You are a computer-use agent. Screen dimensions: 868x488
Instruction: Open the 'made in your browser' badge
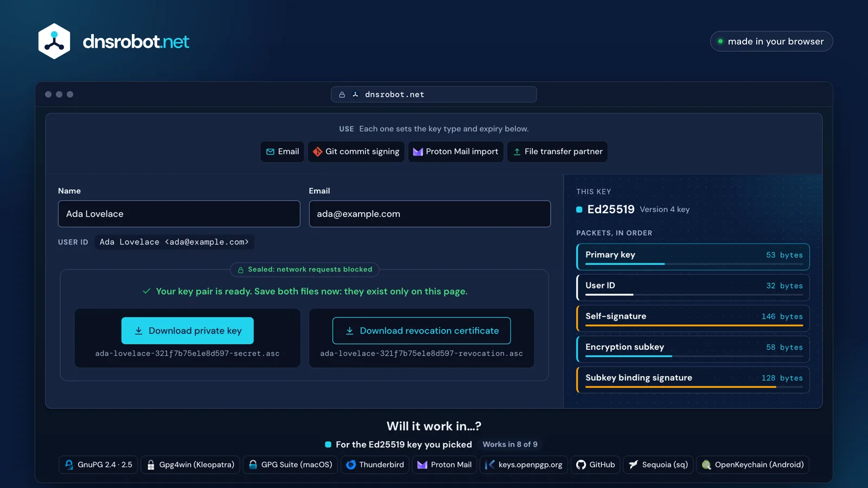[x=771, y=41]
